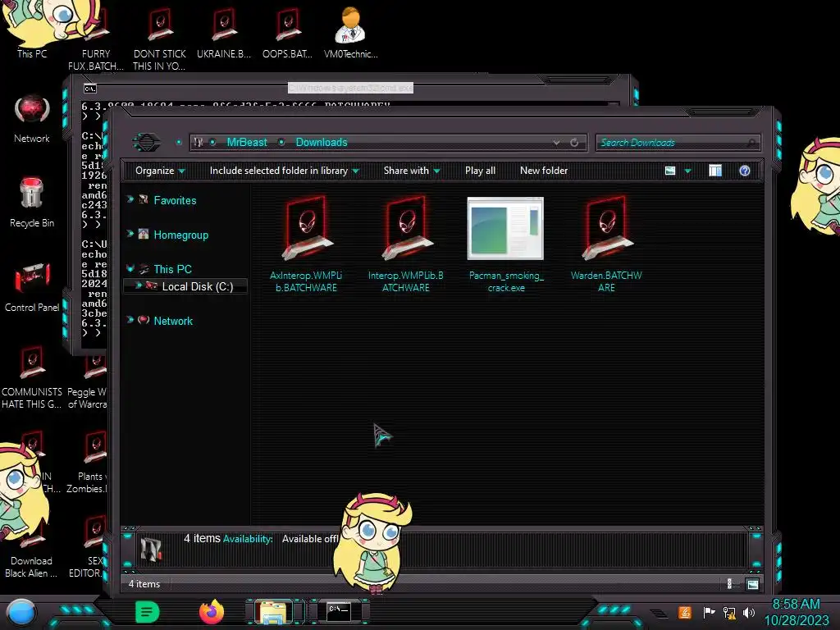Click the Command Prompt window title bar

[350, 87]
